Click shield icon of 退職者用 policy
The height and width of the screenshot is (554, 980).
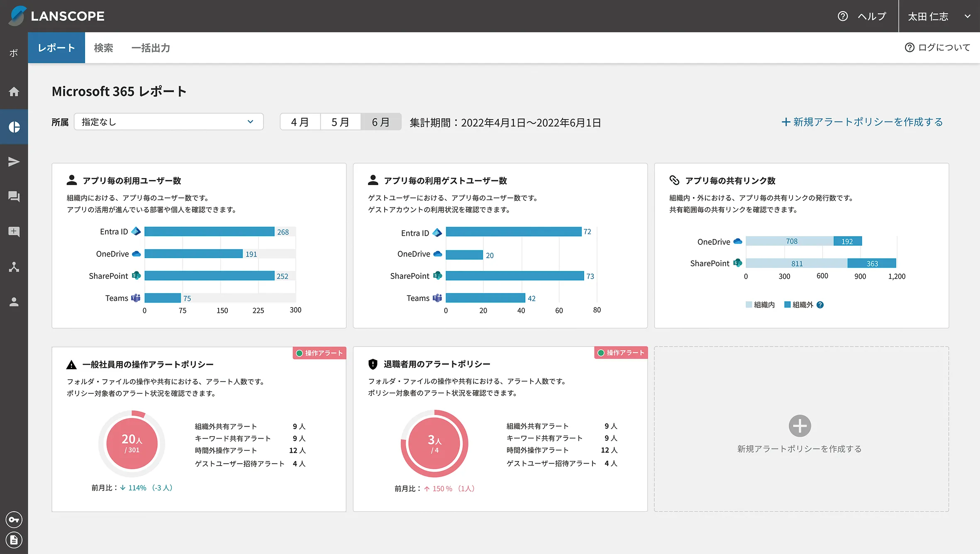click(x=373, y=364)
